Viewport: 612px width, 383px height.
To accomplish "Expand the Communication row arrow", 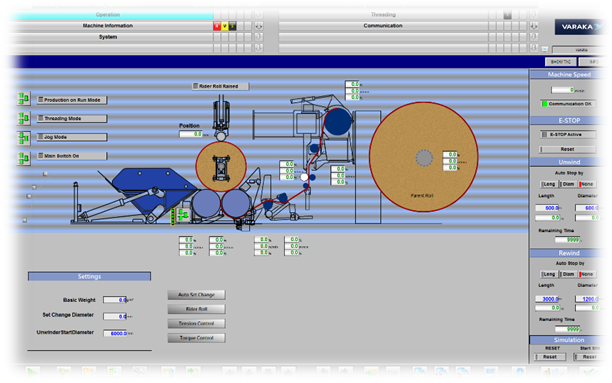I will pyautogui.click(x=534, y=26).
